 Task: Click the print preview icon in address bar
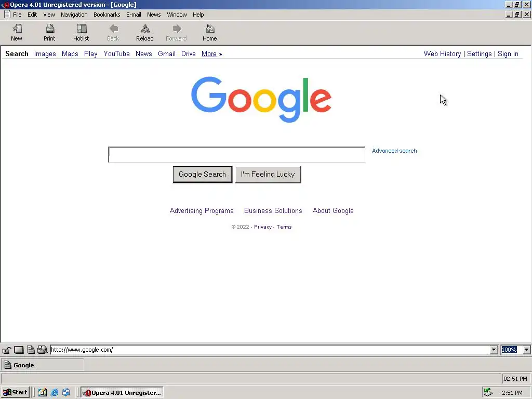(42, 350)
